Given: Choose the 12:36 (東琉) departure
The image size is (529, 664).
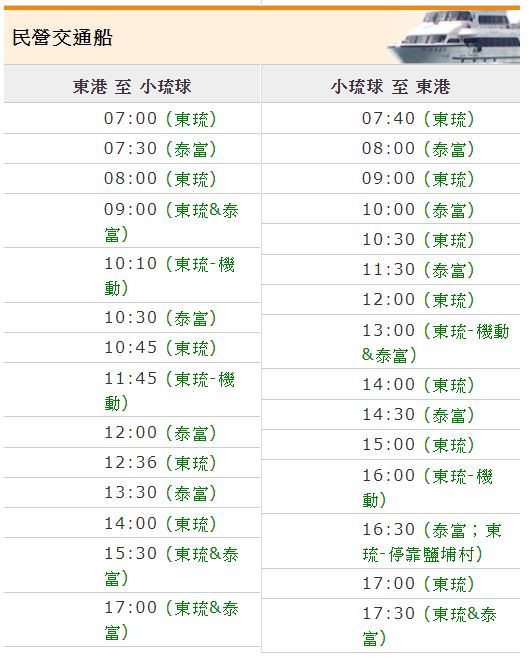Looking at the screenshot, I should [160, 462].
